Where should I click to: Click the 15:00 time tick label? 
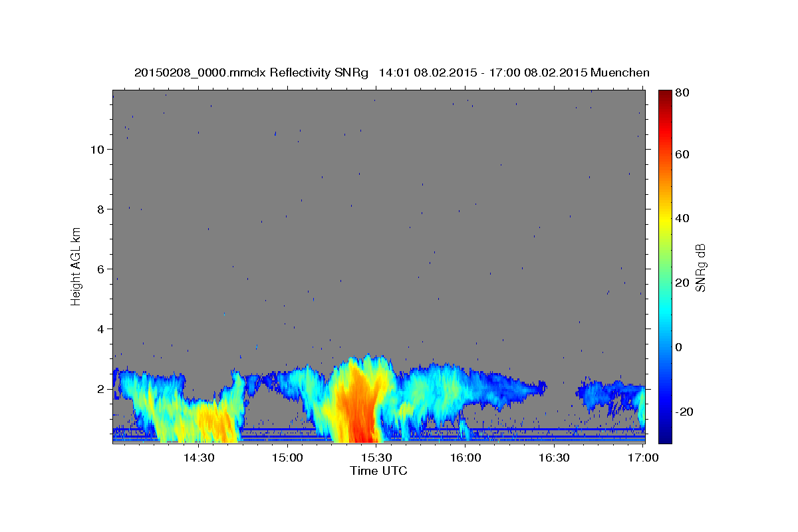[x=287, y=458]
